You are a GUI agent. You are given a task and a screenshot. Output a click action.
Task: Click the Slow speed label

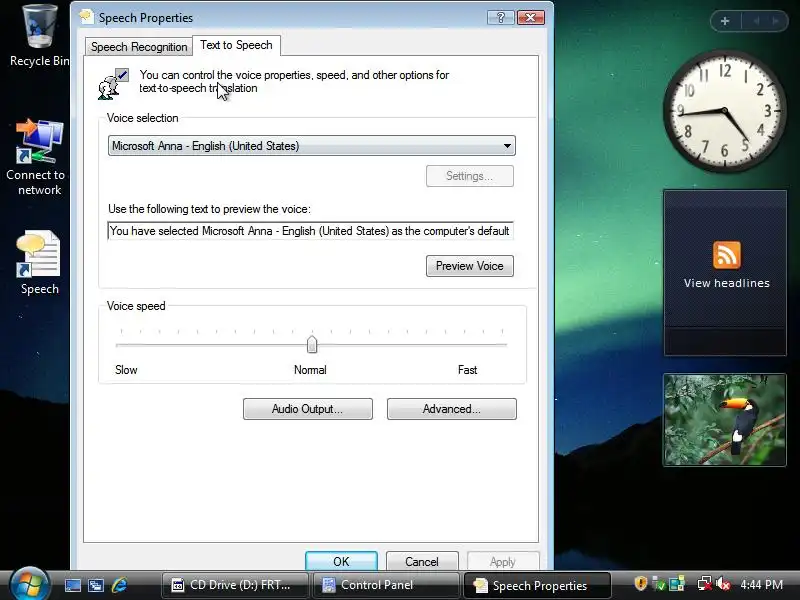click(x=126, y=370)
